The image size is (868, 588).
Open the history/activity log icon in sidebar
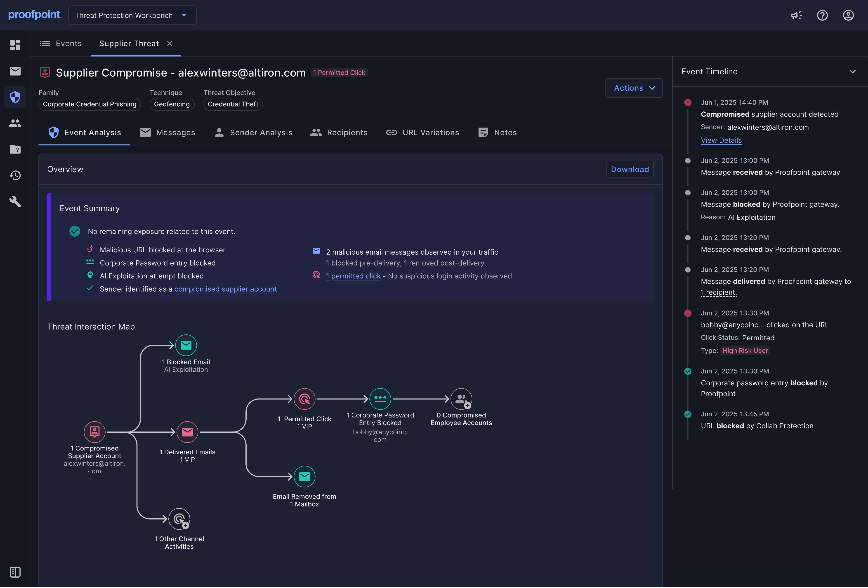tap(15, 175)
